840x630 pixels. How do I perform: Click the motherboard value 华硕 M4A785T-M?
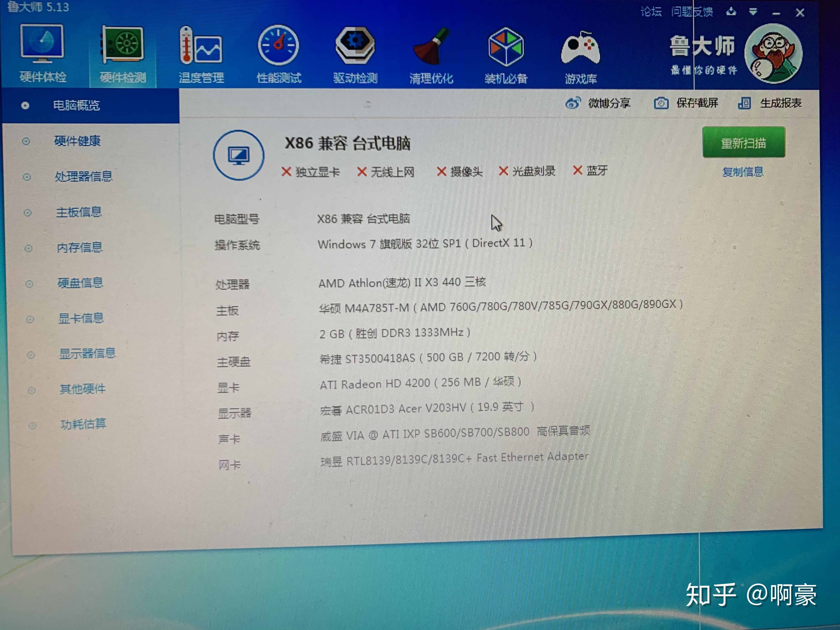pos(500,306)
